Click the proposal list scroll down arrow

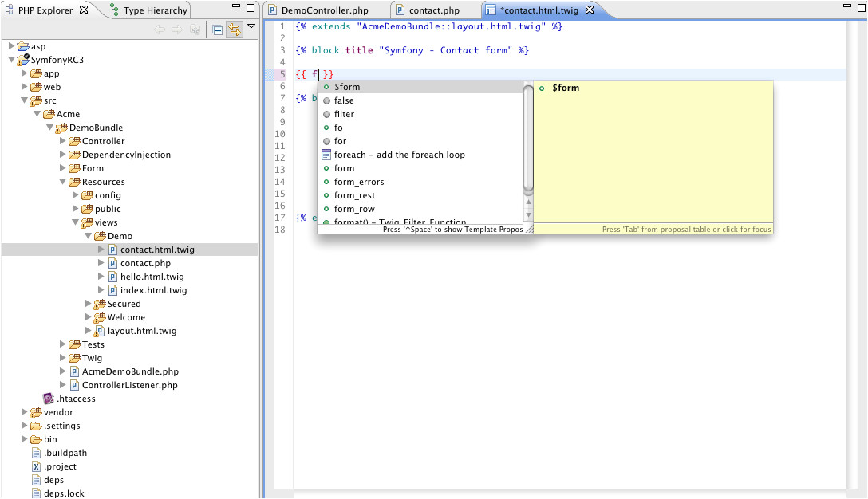click(x=528, y=215)
